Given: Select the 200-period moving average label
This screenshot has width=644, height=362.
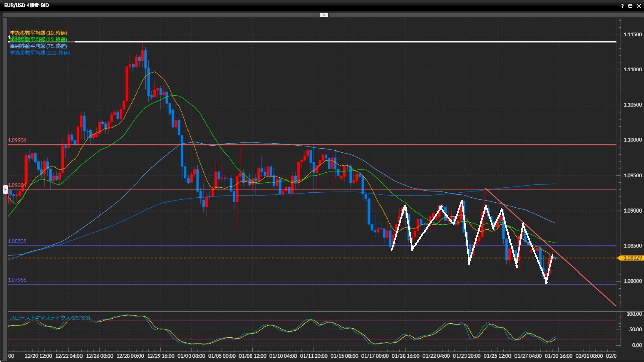Looking at the screenshot, I should tap(40, 53).
